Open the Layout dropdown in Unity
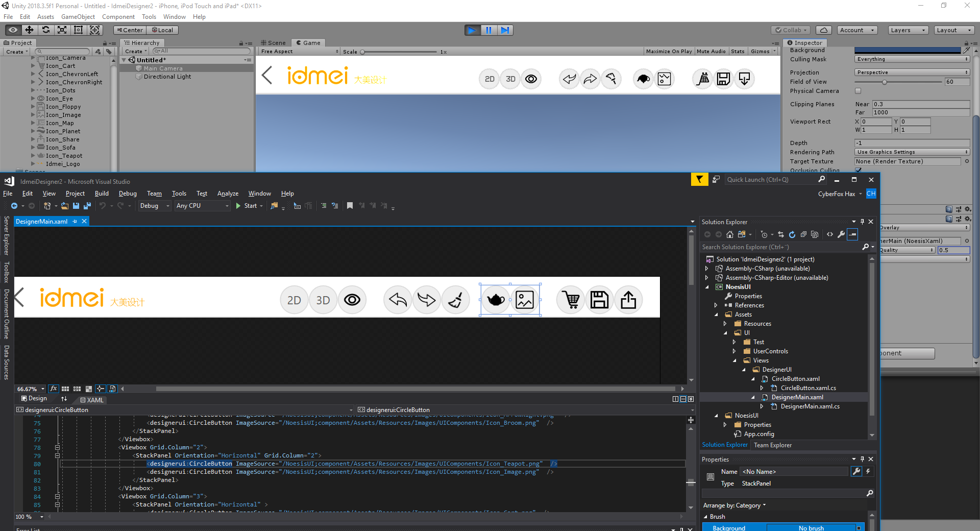The image size is (980, 531). click(x=954, y=30)
